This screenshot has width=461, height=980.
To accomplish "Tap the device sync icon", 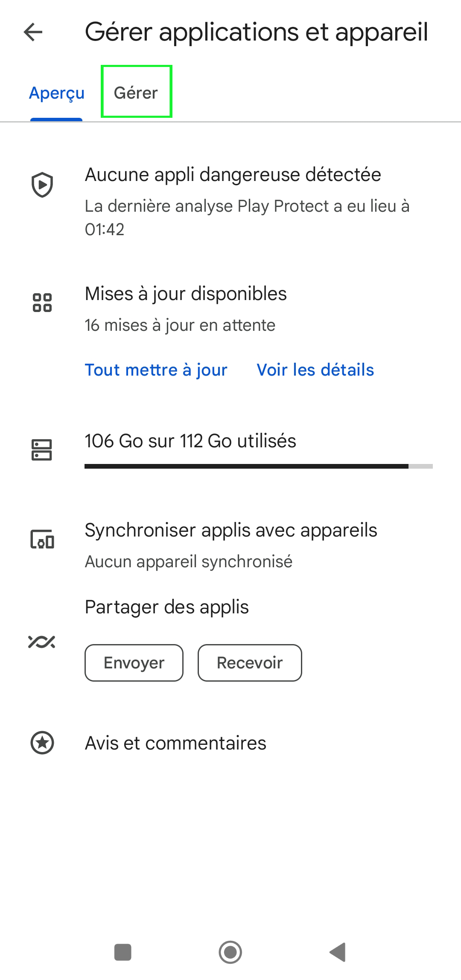I will (42, 539).
